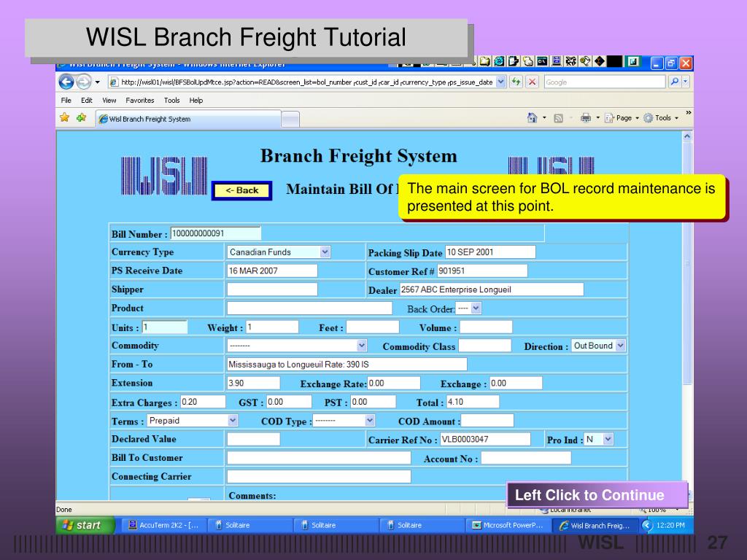Click the Carrier Ref No field

(485, 440)
